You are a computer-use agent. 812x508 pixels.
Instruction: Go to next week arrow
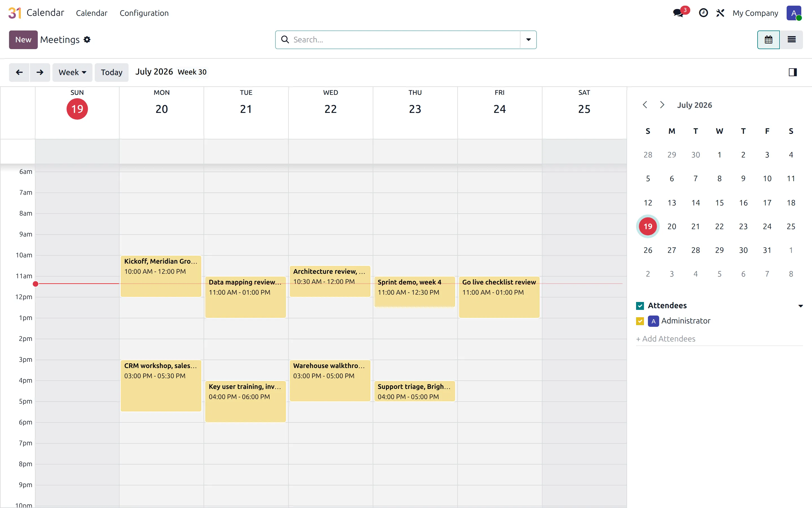(40, 72)
